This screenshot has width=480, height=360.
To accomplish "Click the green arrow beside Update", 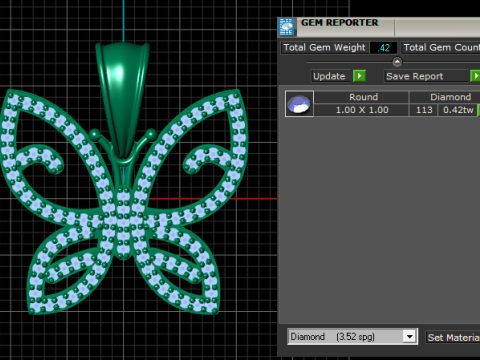I will pyautogui.click(x=359, y=76).
